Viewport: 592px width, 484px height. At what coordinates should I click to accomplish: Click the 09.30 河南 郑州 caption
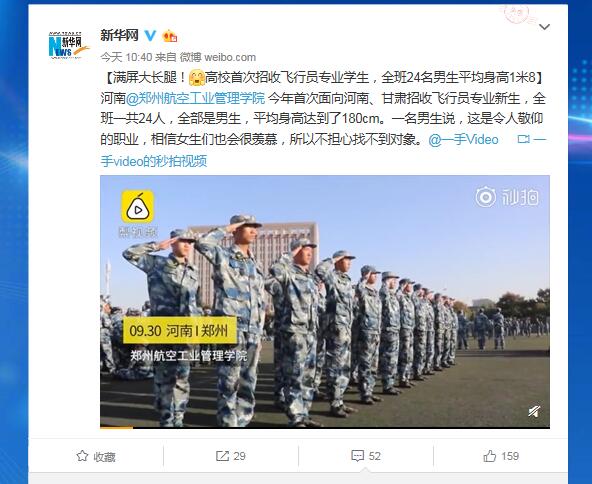coord(179,330)
